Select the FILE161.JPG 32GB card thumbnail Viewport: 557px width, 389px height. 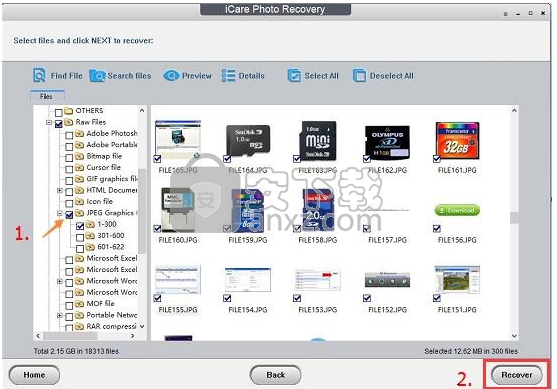pyautogui.click(x=457, y=140)
